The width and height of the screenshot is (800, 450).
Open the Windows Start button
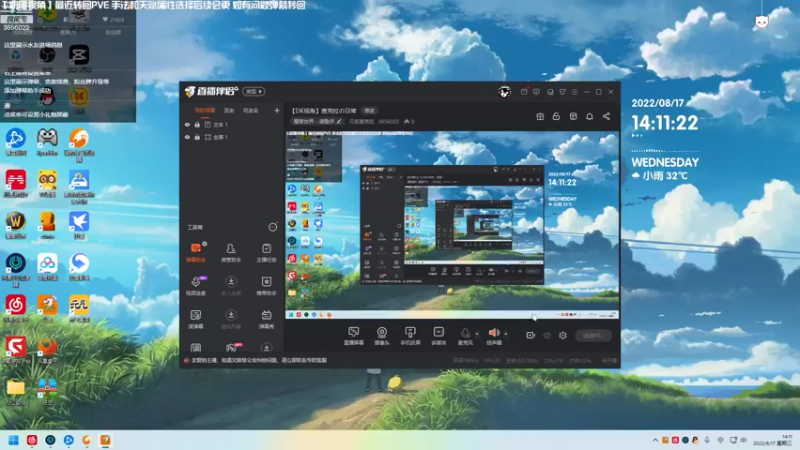click(x=14, y=440)
